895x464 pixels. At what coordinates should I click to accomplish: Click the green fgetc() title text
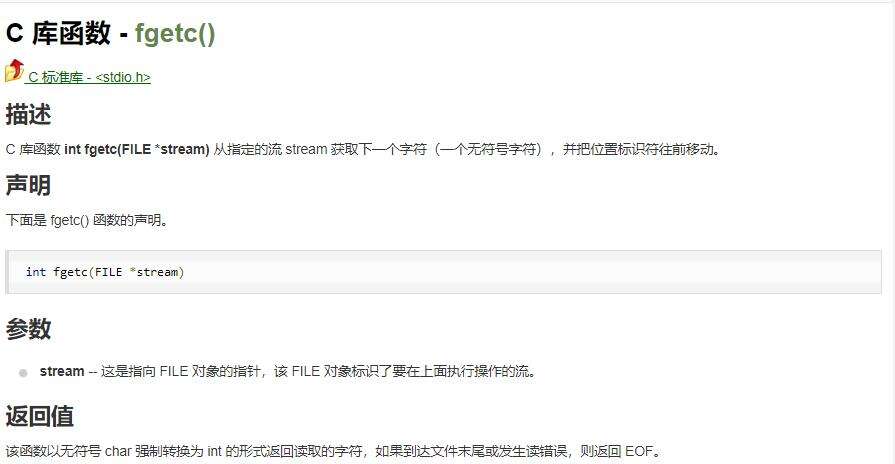tap(175, 33)
